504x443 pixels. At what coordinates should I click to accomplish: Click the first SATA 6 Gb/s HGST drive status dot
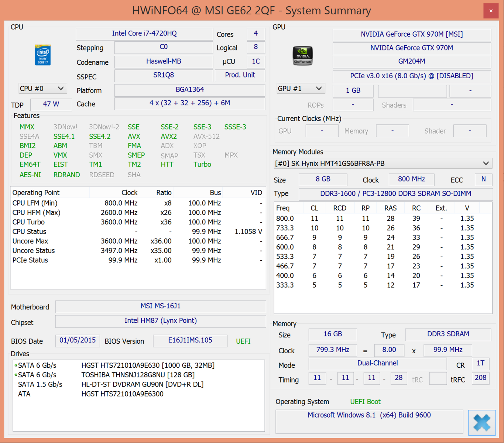click(16, 365)
